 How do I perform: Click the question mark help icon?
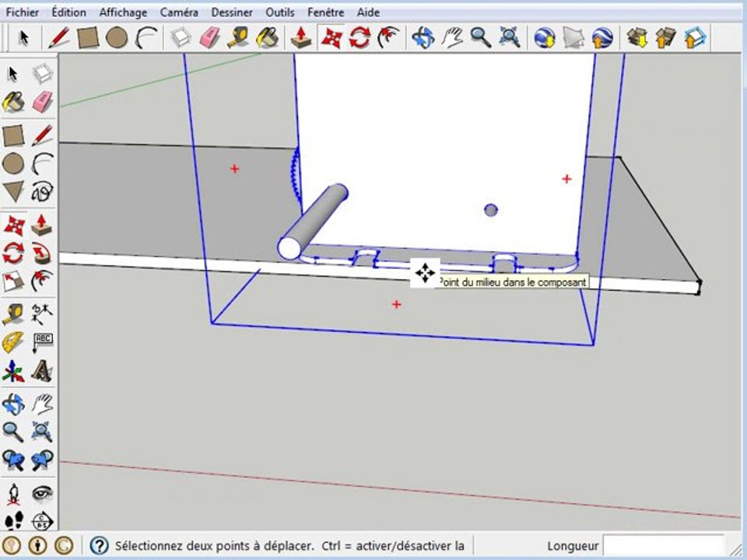(99, 545)
